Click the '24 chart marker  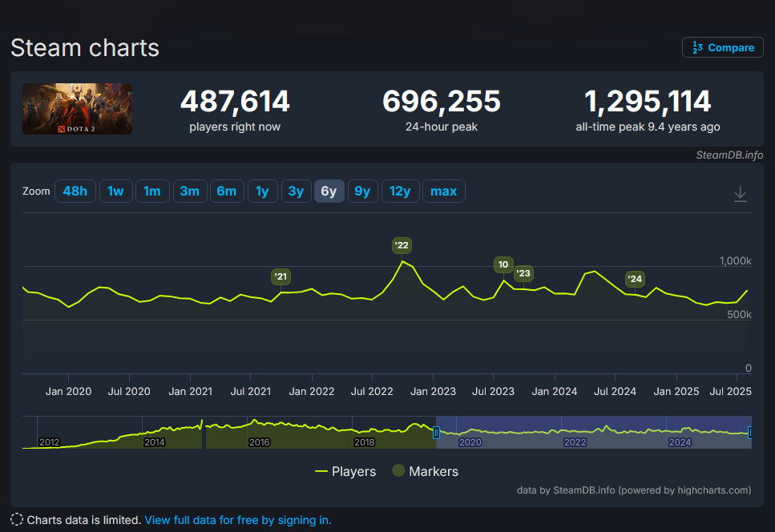click(635, 279)
